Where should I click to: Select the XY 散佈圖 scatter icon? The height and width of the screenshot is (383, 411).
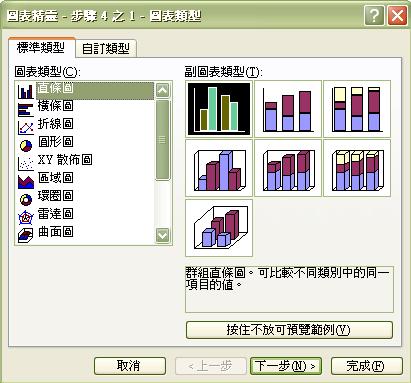(26, 163)
